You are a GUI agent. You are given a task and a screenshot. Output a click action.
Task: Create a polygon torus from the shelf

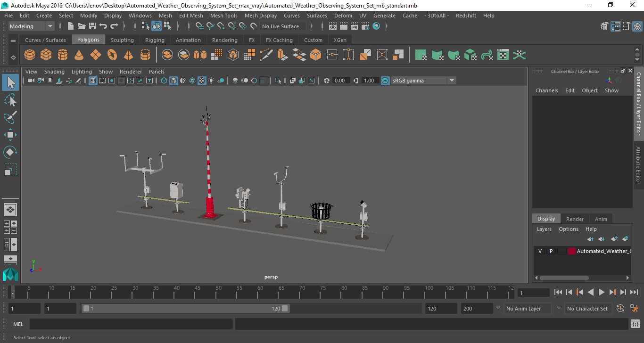(x=112, y=55)
